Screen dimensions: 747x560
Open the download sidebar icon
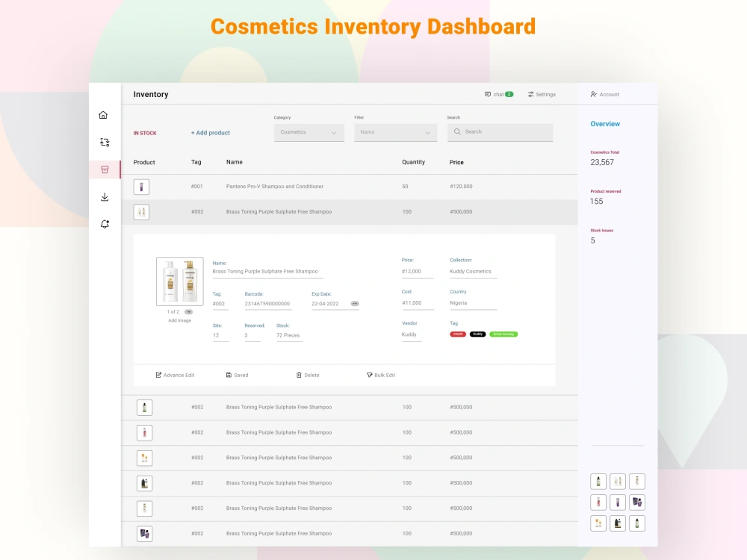coord(105,196)
